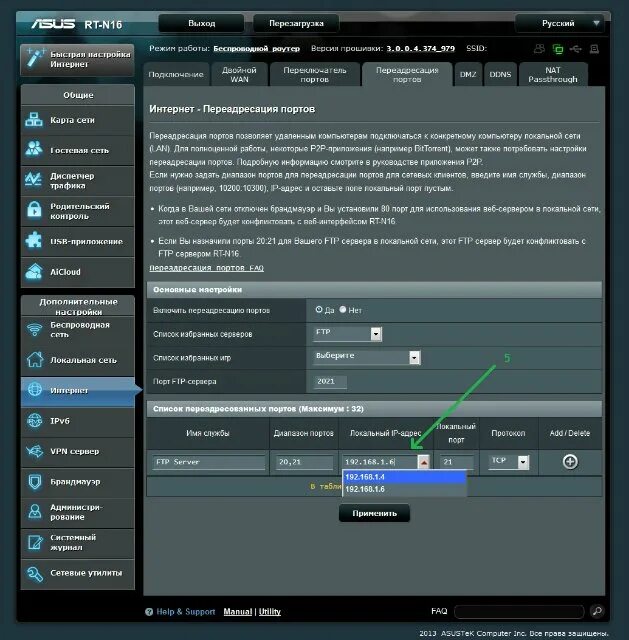Select Да to enable port forwarding
Image resolution: width=629 pixels, height=640 pixels.
(319, 310)
